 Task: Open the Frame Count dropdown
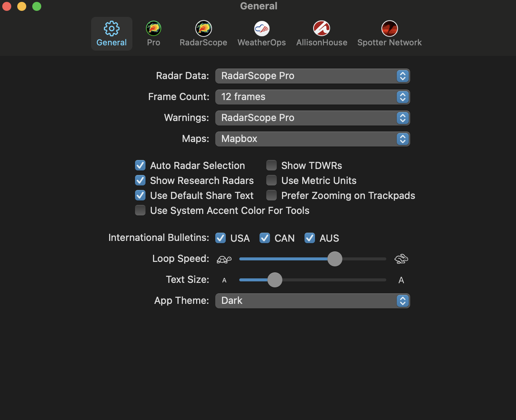312,97
